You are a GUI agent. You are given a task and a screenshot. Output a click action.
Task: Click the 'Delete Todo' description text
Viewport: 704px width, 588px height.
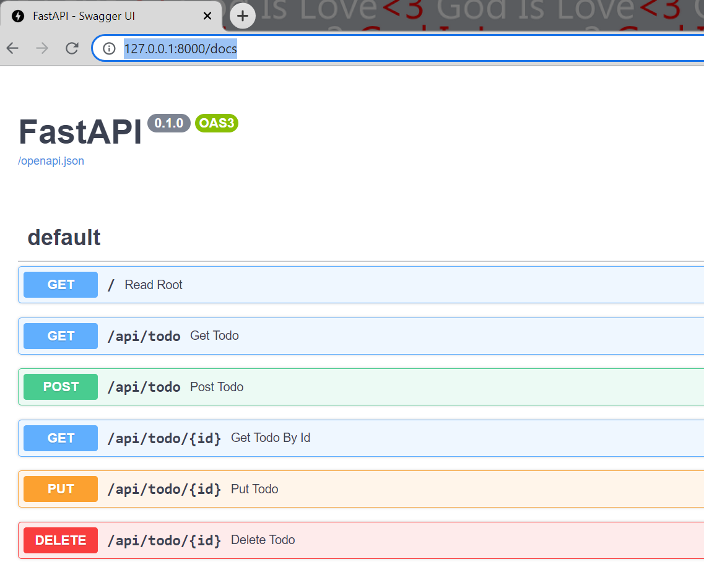(x=263, y=540)
